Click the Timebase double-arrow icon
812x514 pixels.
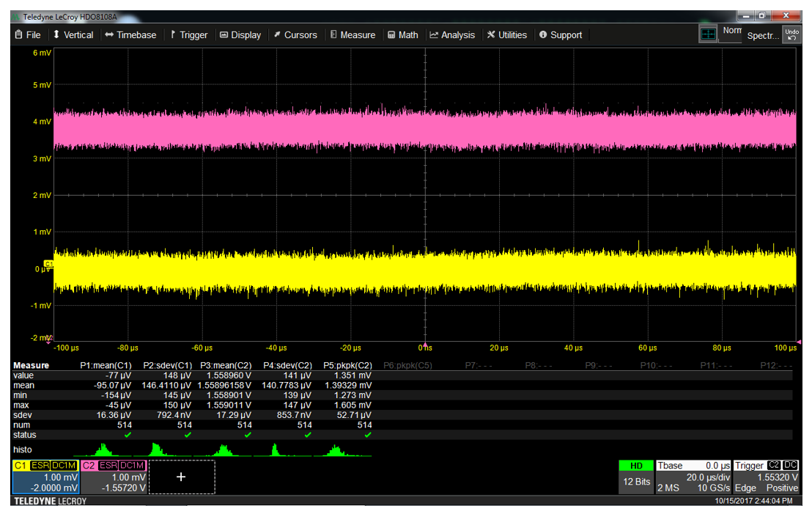110,34
